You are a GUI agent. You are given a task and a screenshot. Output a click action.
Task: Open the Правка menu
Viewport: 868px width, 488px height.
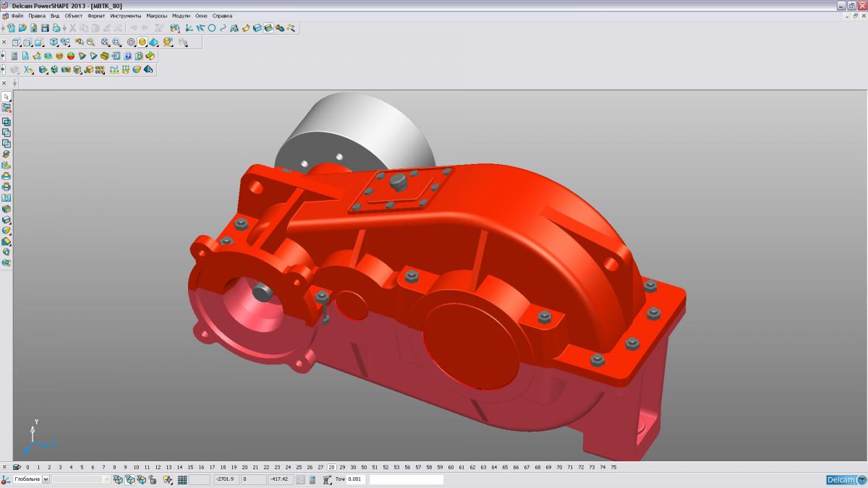point(37,15)
